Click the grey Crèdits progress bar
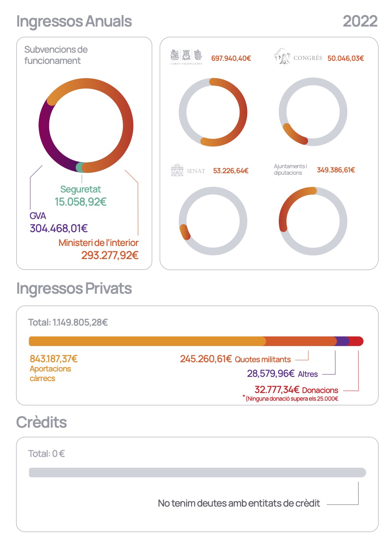The image size is (392, 547). point(197,472)
